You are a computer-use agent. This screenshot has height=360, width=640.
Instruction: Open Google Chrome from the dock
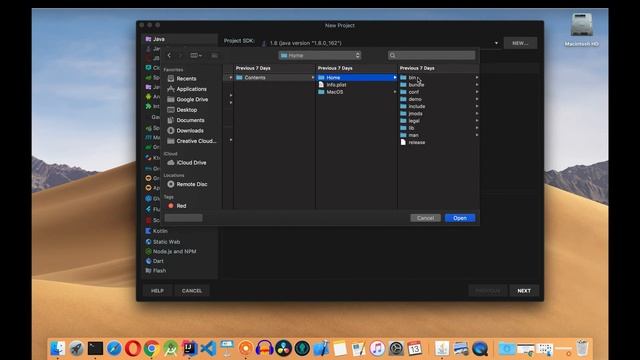151,349
